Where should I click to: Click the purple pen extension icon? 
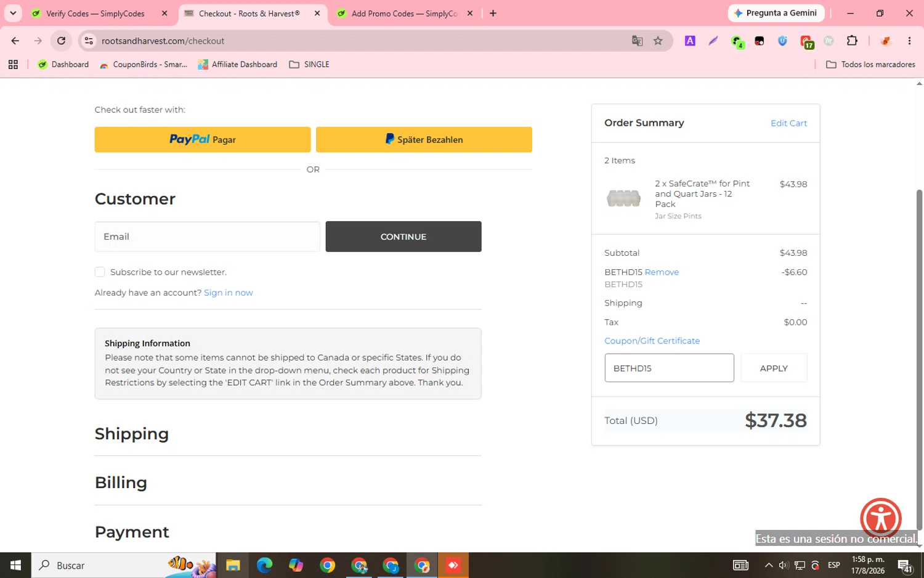point(713,41)
